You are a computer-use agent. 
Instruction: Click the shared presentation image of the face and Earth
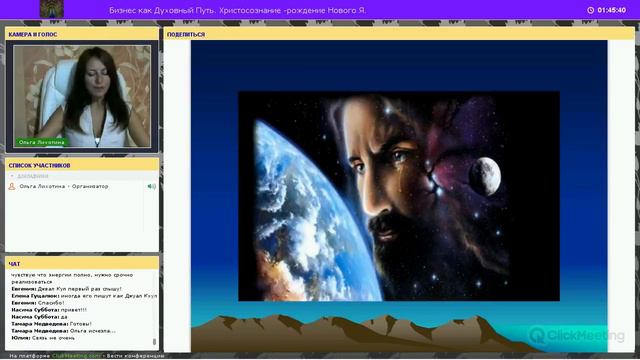[x=399, y=196]
